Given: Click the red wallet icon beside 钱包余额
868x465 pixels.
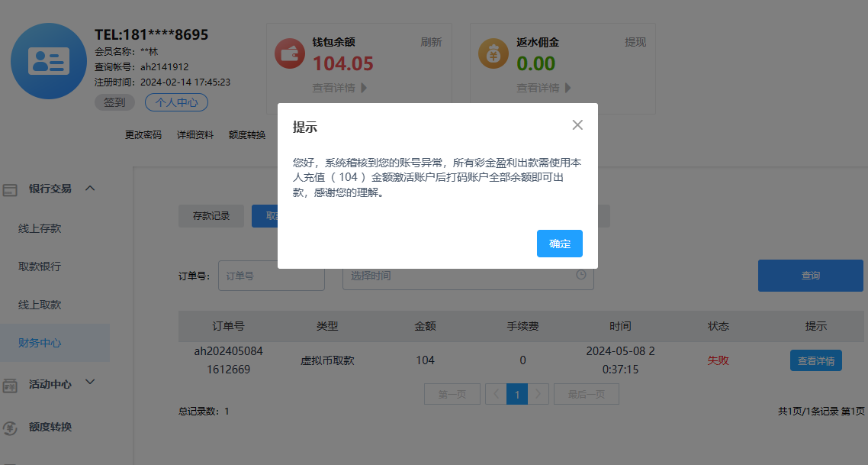Looking at the screenshot, I should [x=290, y=54].
